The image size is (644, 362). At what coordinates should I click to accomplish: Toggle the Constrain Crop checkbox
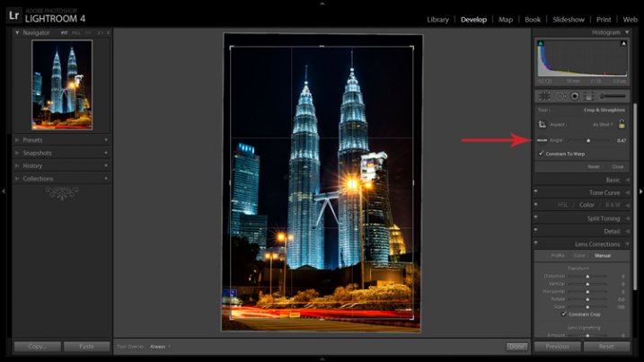(564, 314)
